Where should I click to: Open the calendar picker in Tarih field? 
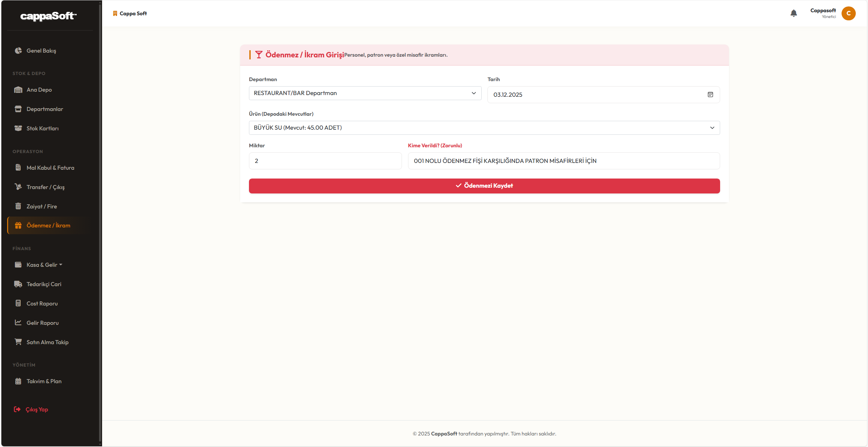pos(710,95)
